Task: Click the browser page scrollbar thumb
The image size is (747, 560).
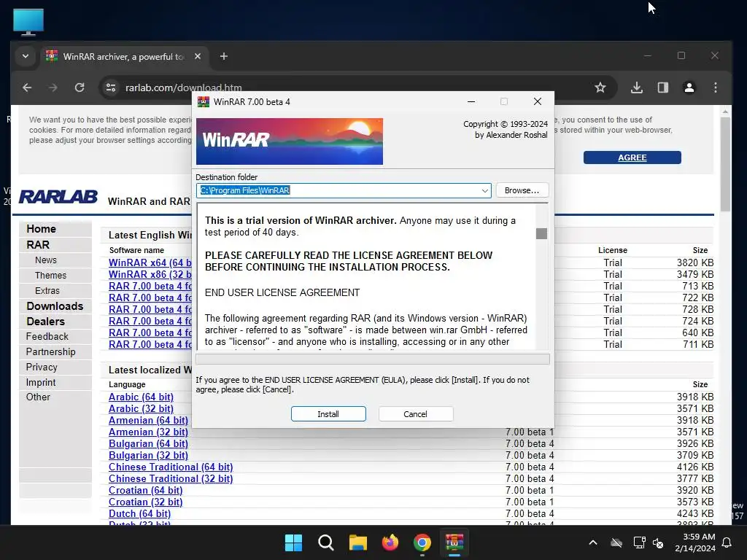Action: click(725, 164)
